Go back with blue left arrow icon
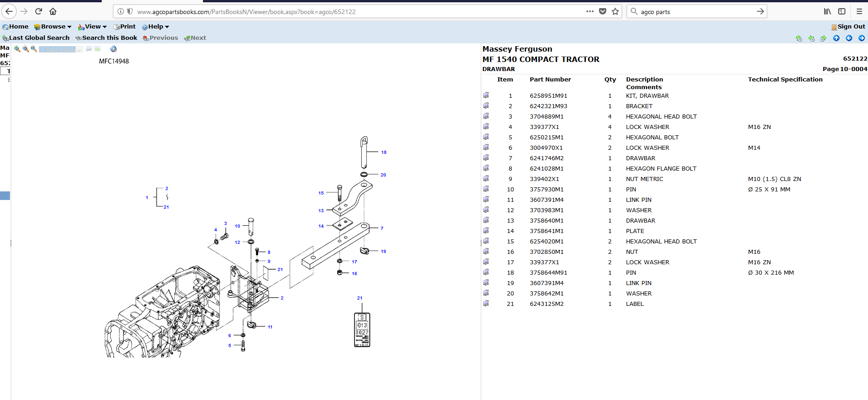This screenshot has height=400, width=868. (x=849, y=38)
